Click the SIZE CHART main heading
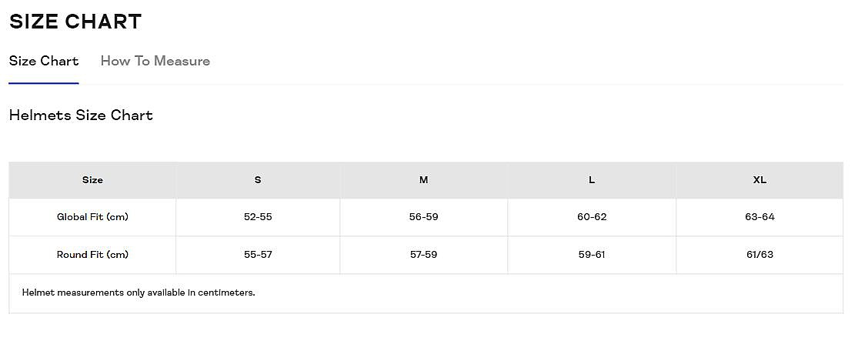The width and height of the screenshot is (868, 351). point(75,22)
